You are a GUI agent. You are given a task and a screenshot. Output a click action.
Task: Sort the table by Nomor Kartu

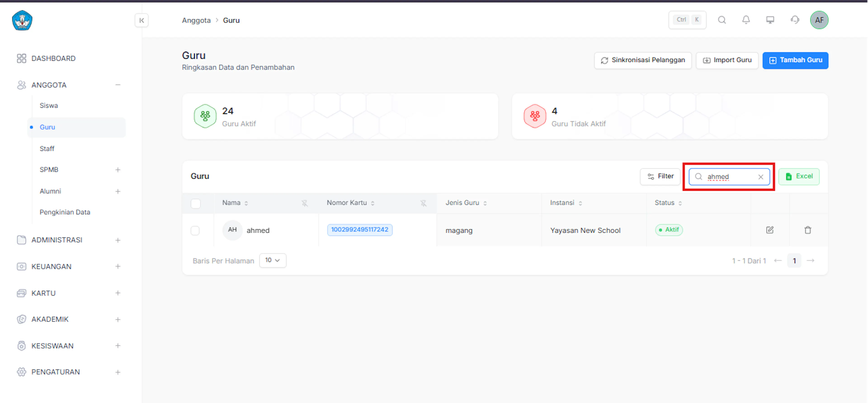pyautogui.click(x=373, y=203)
